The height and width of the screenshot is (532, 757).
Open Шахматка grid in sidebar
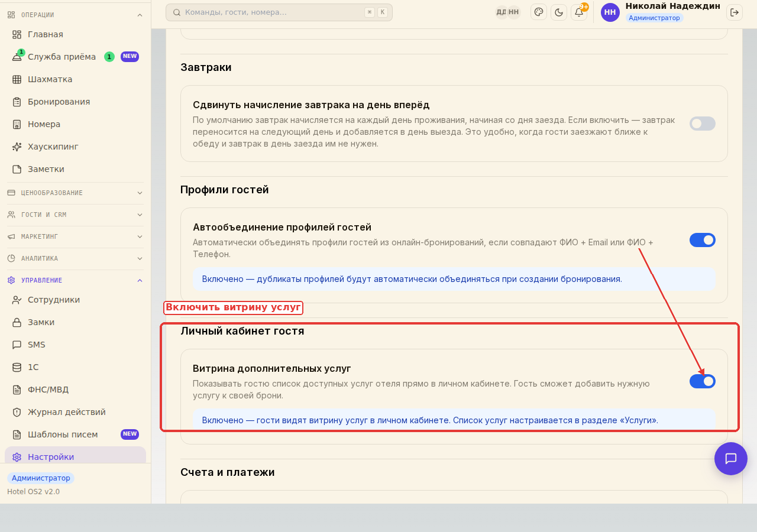click(x=75, y=79)
